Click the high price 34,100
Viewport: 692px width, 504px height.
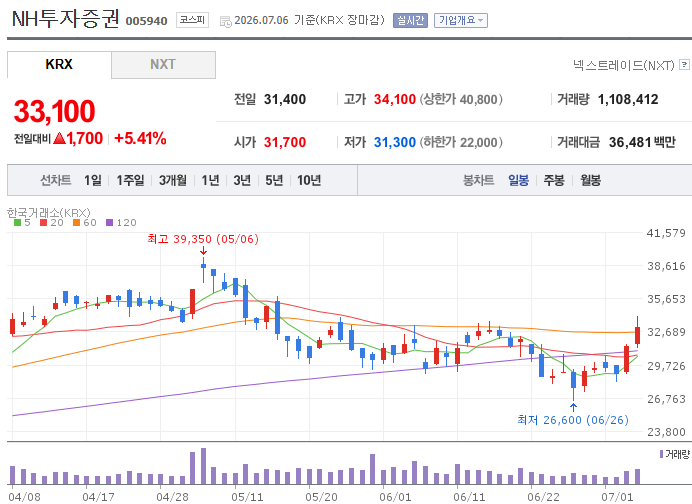[x=395, y=99]
